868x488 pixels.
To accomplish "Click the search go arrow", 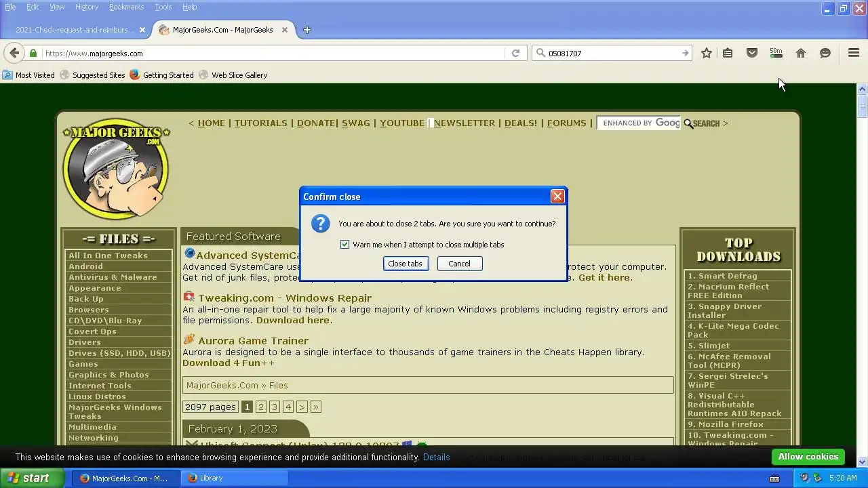I will 685,53.
